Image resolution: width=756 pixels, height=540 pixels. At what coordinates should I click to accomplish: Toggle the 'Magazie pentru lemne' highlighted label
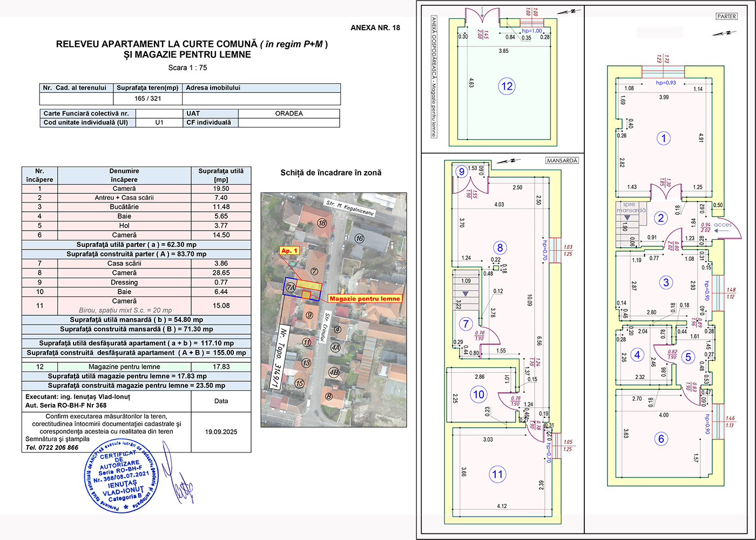tap(364, 298)
